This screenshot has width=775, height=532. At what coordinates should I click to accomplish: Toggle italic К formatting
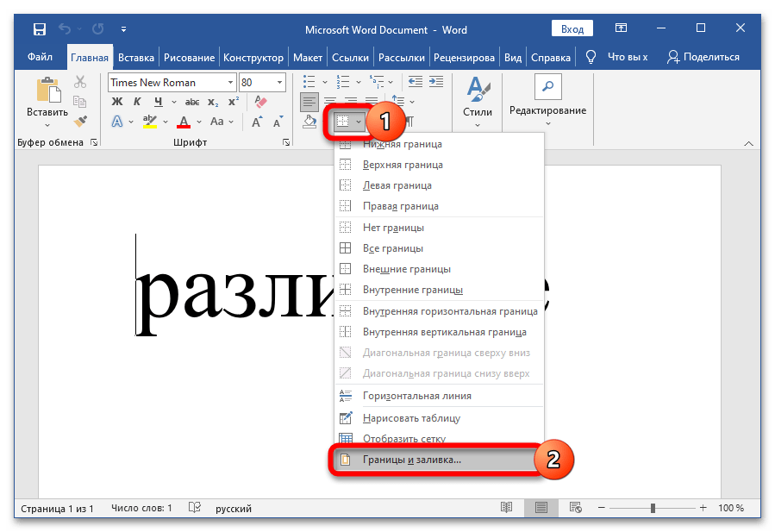click(137, 102)
